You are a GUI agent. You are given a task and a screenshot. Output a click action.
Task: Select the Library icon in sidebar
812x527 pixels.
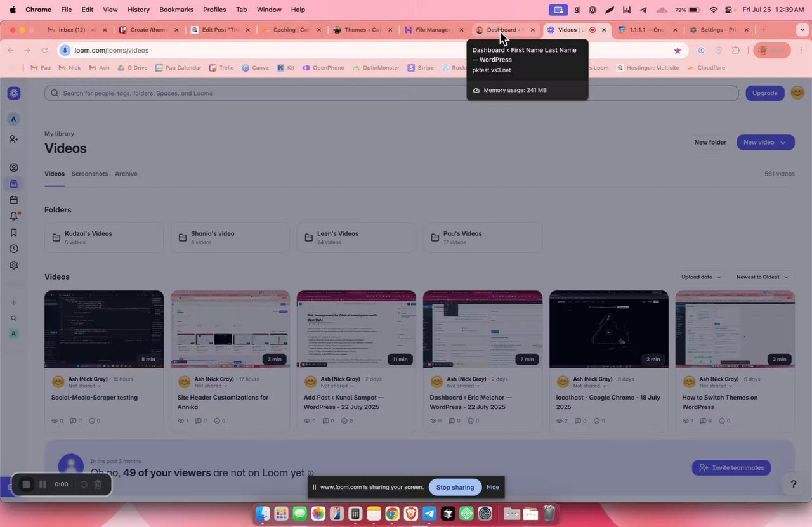(x=14, y=184)
